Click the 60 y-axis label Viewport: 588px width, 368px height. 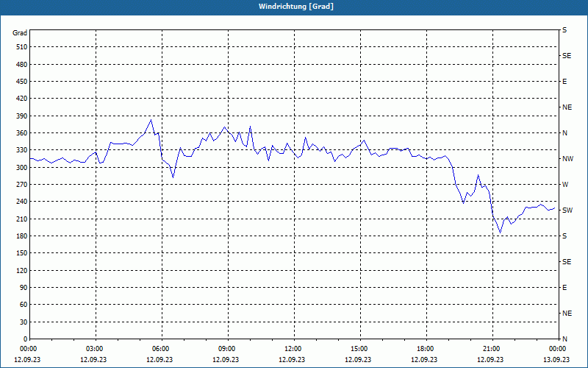23,305
